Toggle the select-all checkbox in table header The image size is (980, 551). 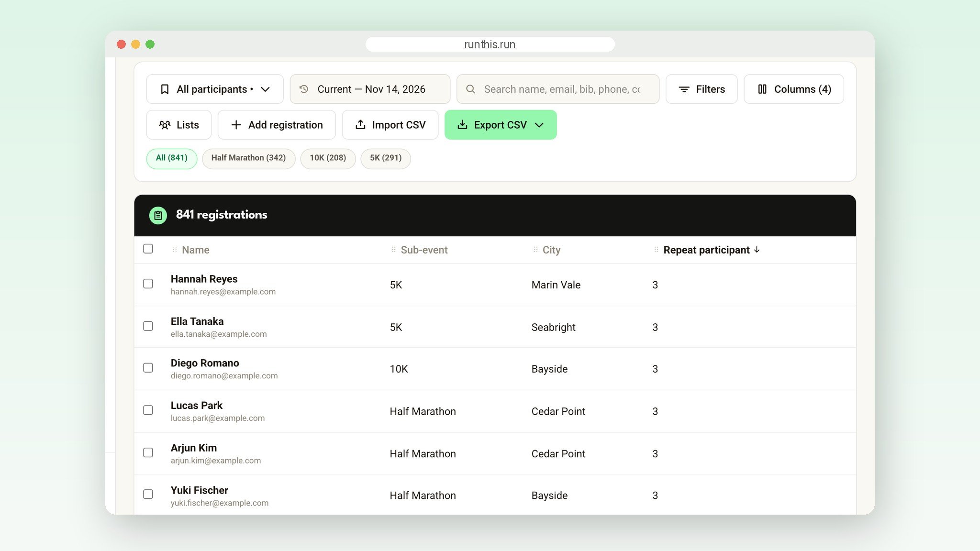(148, 249)
